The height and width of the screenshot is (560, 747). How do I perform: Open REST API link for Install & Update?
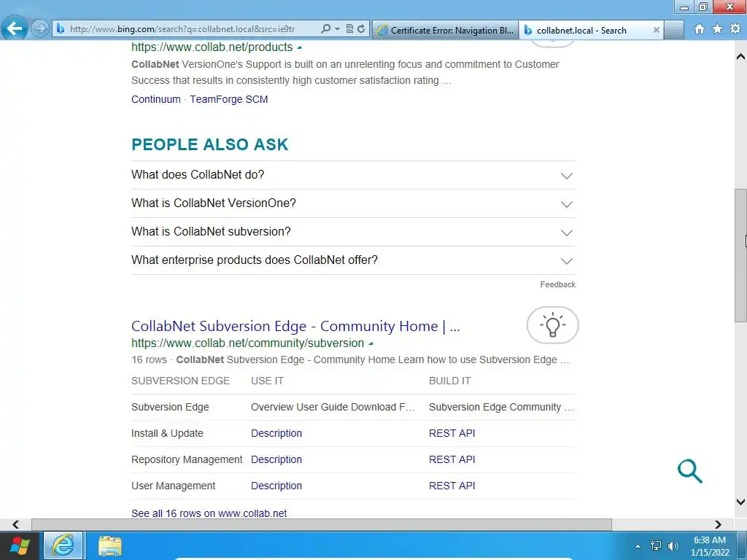point(452,433)
